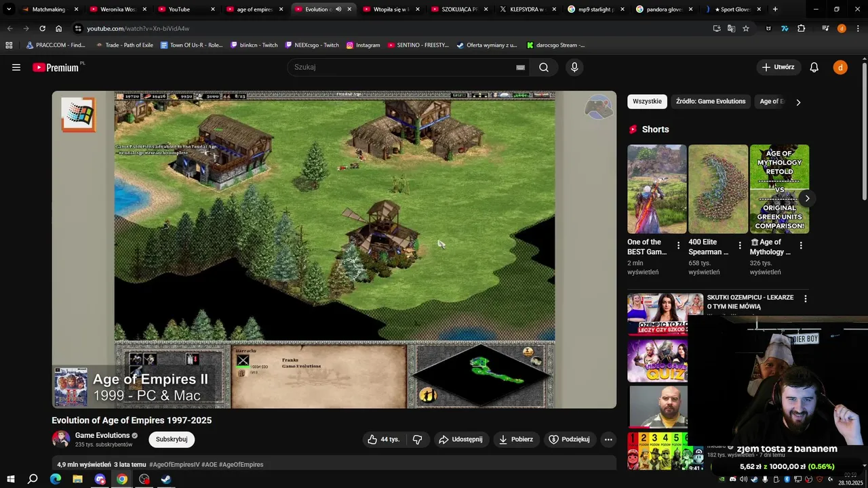Open Windows taskbar search
The height and width of the screenshot is (488, 868).
[33, 479]
